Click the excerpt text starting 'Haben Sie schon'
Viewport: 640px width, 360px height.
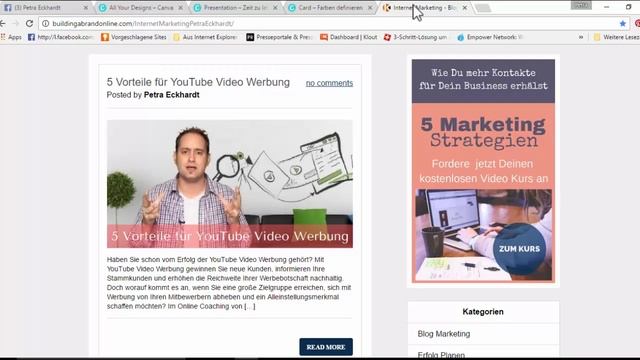click(229, 283)
